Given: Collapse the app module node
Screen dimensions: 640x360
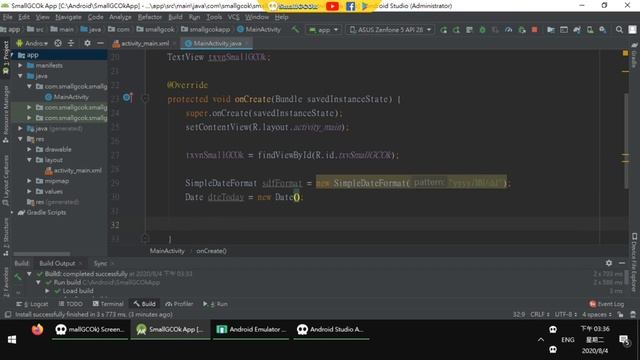Looking at the screenshot, I should pos(12,55).
